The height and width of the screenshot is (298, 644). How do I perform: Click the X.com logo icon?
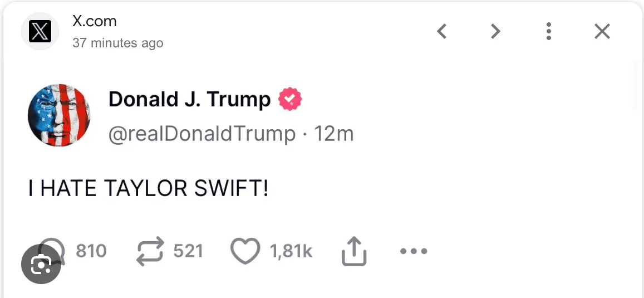pyautogui.click(x=40, y=31)
